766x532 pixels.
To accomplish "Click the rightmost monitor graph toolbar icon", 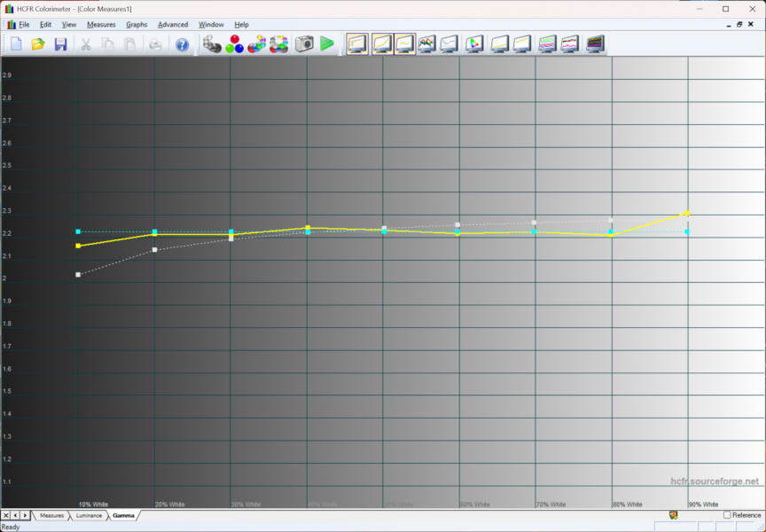I will click(595, 43).
